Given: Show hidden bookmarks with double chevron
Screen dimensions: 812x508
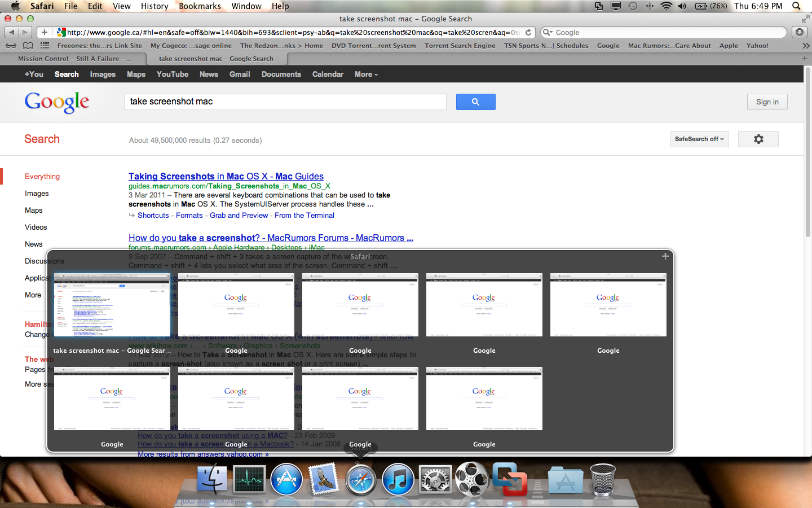Looking at the screenshot, I should (805, 46).
